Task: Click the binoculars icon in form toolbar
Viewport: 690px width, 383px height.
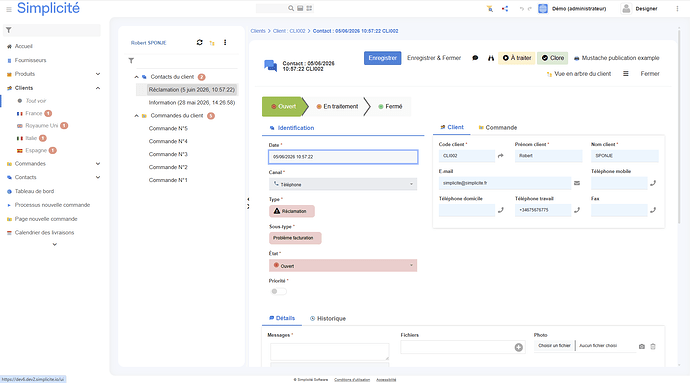Action: point(491,58)
